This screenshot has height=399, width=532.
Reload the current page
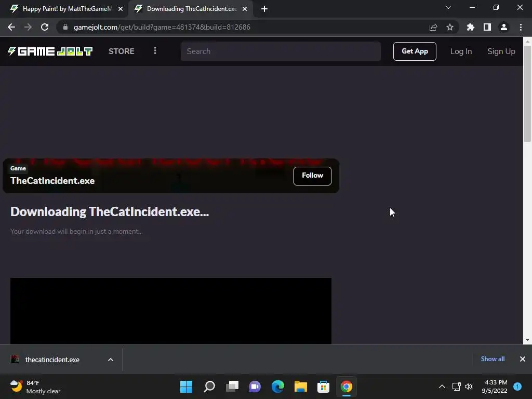click(x=45, y=27)
